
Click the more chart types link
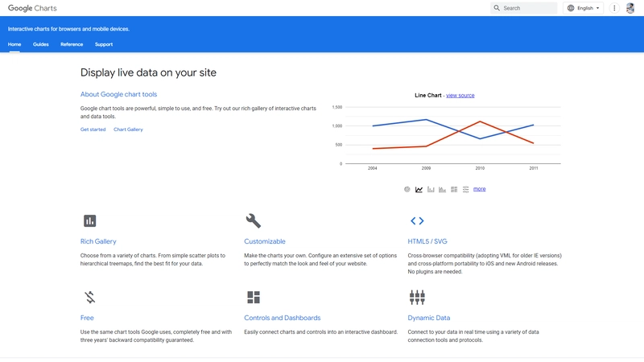479,189
